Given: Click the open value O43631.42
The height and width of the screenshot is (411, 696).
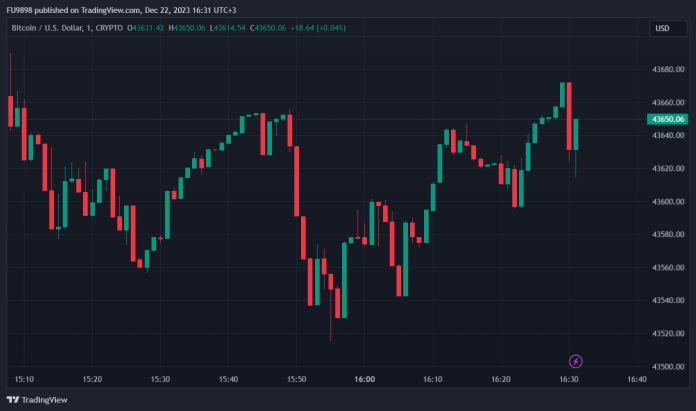Looking at the screenshot, I should pyautogui.click(x=149, y=28).
